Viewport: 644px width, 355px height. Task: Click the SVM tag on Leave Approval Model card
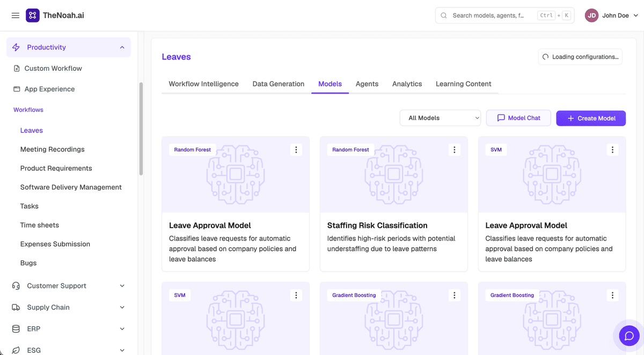click(496, 150)
